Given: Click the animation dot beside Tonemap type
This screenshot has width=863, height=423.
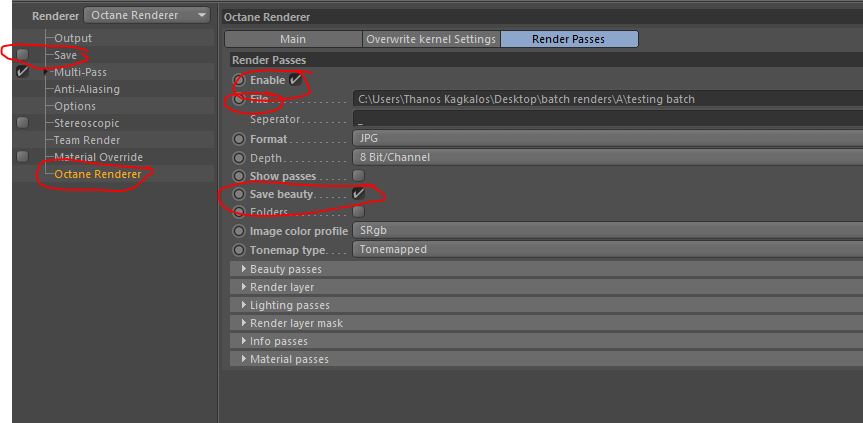Looking at the screenshot, I should (x=239, y=249).
